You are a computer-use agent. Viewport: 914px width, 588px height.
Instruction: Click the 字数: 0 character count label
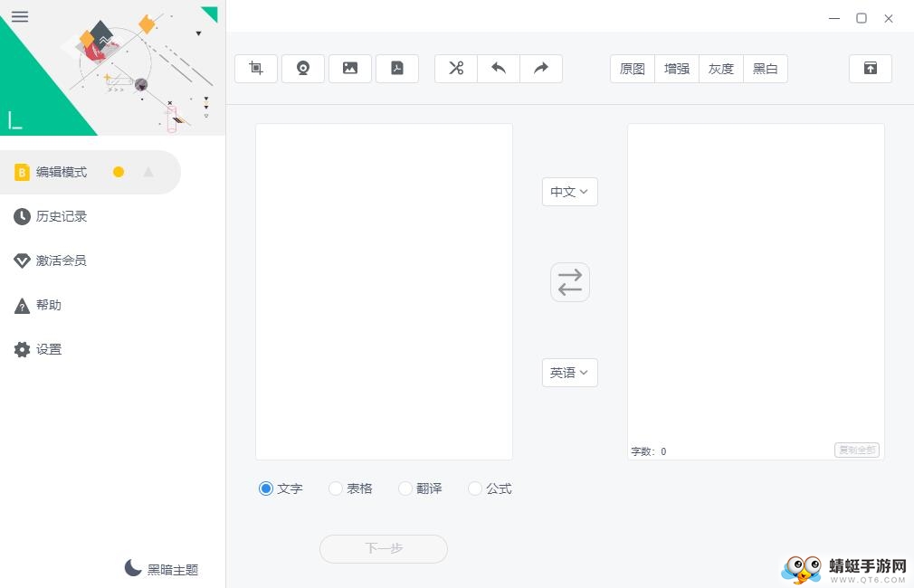(x=648, y=451)
